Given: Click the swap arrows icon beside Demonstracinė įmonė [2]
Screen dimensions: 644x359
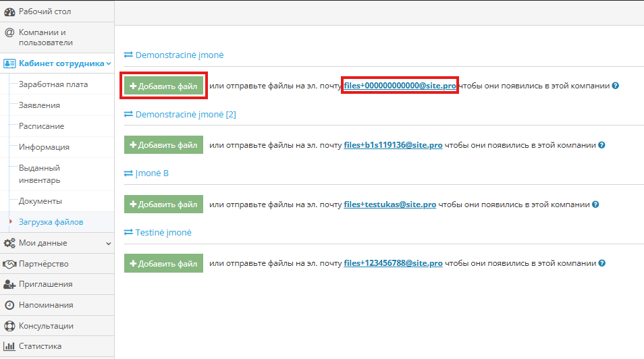Looking at the screenshot, I should point(128,114).
